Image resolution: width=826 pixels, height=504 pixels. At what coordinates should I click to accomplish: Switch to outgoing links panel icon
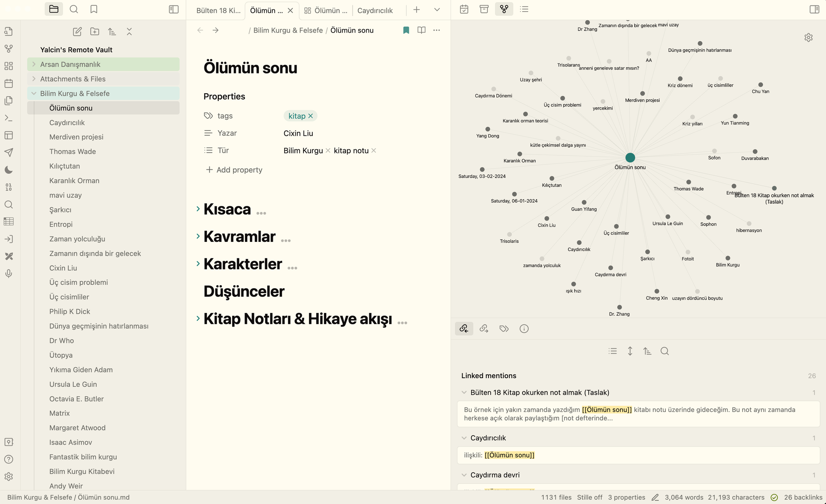[x=484, y=329]
